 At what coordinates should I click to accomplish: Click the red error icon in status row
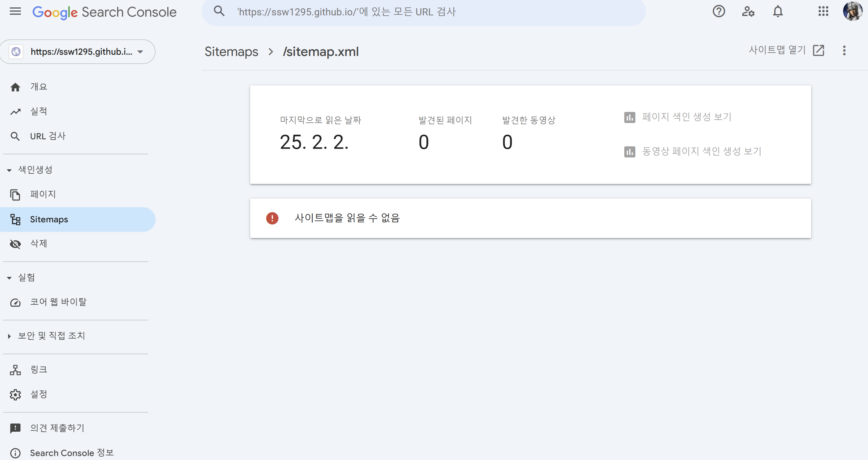click(272, 218)
